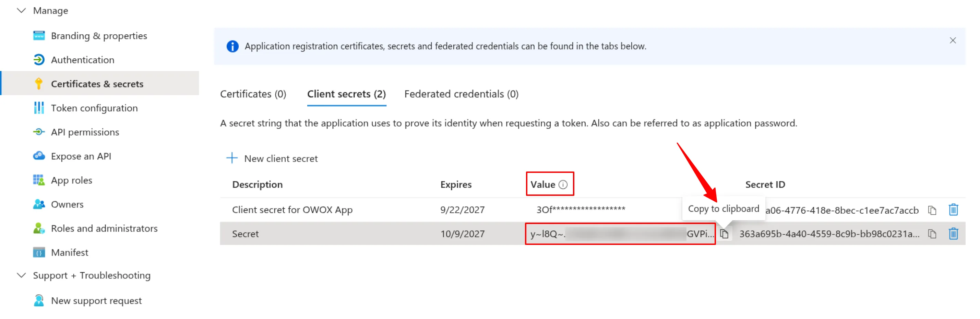980x319 pixels.
Task: Collapse the Manage section
Action: tap(21, 10)
